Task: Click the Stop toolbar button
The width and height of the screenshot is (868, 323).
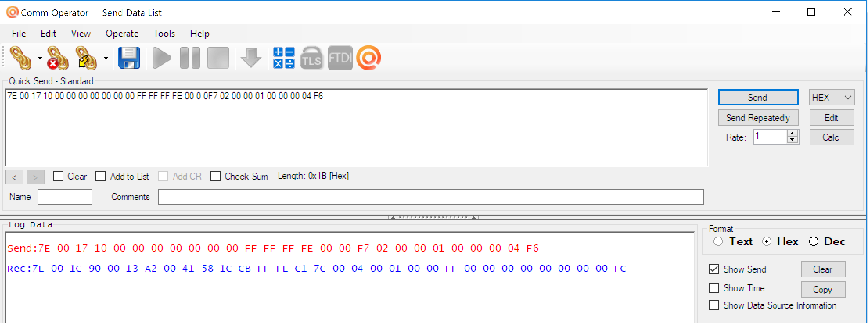Action: pyautogui.click(x=218, y=58)
